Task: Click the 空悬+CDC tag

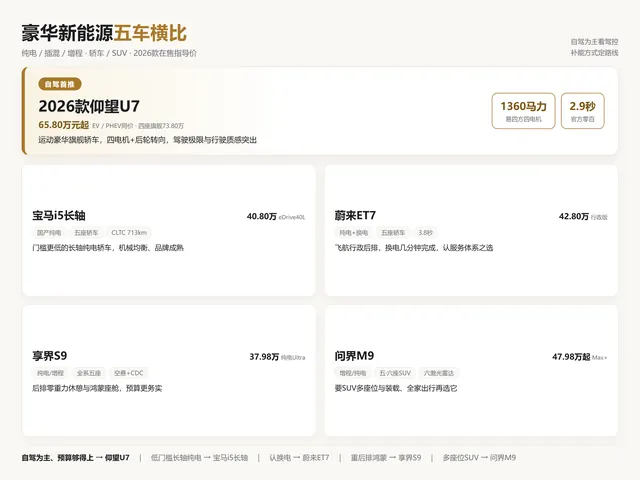Action: tap(129, 373)
